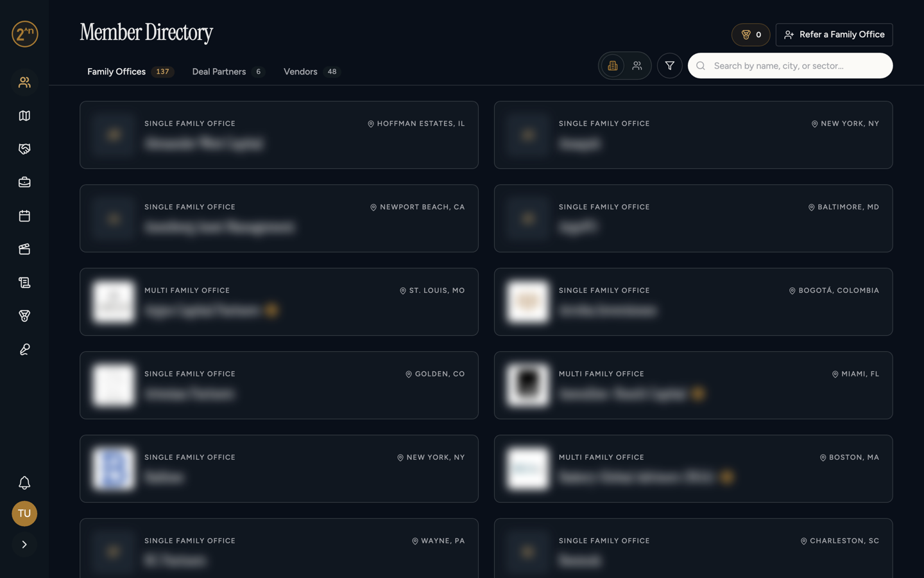This screenshot has width=924, height=578.
Task: Open the briefcase icon in sidebar
Action: 24,182
